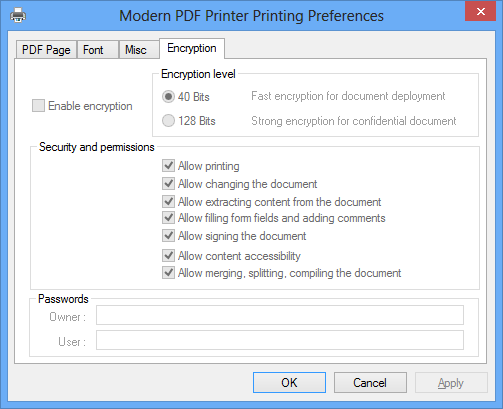Confirm settings with the OK button

[289, 383]
